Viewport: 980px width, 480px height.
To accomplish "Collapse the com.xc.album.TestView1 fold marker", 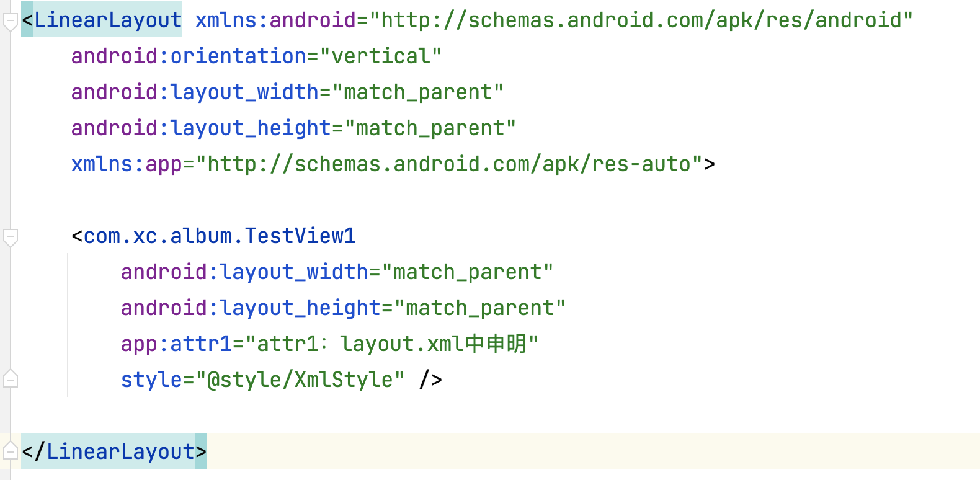I will click(10, 237).
